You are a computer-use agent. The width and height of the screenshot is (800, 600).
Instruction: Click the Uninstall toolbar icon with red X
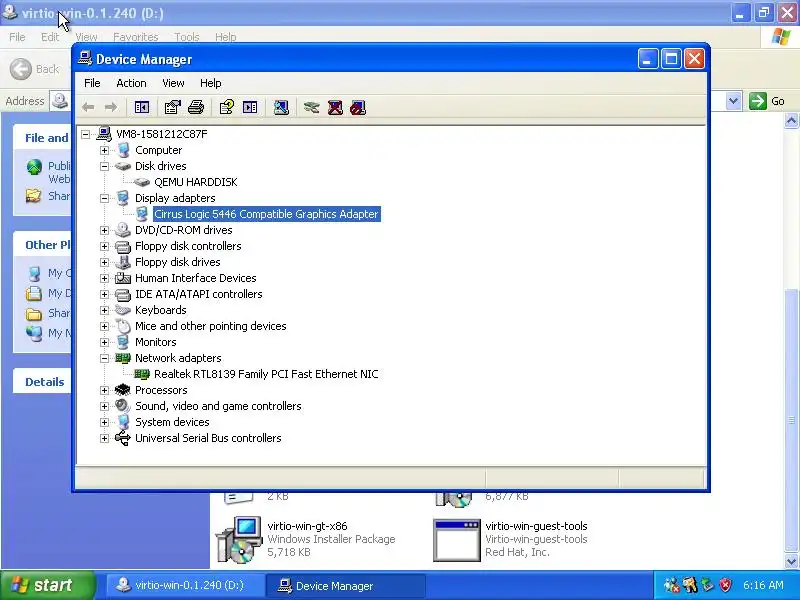point(335,107)
